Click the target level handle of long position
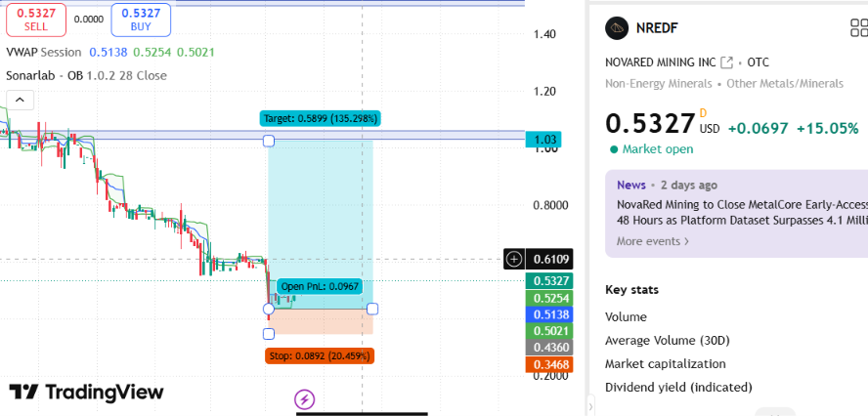 click(x=269, y=141)
